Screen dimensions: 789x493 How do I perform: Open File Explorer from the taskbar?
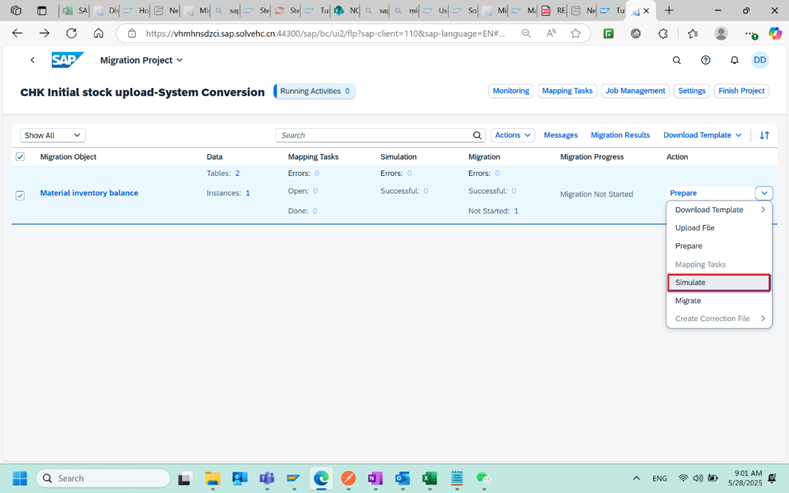[212, 478]
